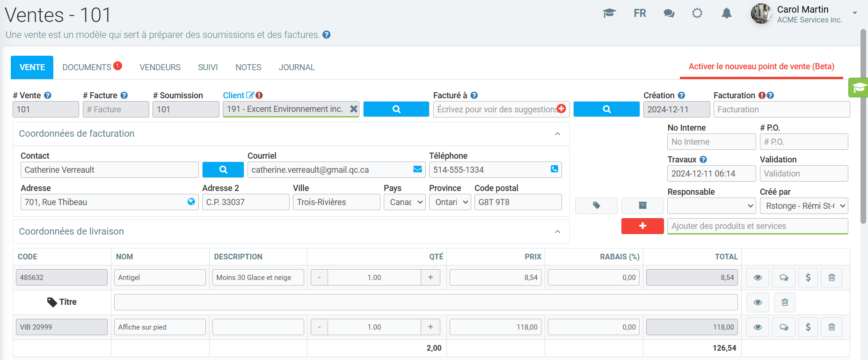Image resolution: width=868 pixels, height=360 pixels.
Task: Click Activer le nouveau point de vente link
Action: (x=761, y=66)
